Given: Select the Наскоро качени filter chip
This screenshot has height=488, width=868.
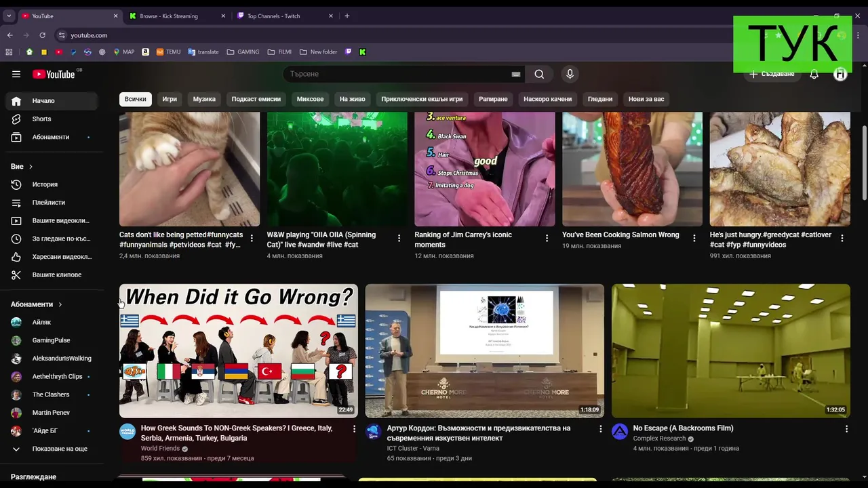Looking at the screenshot, I should point(547,99).
